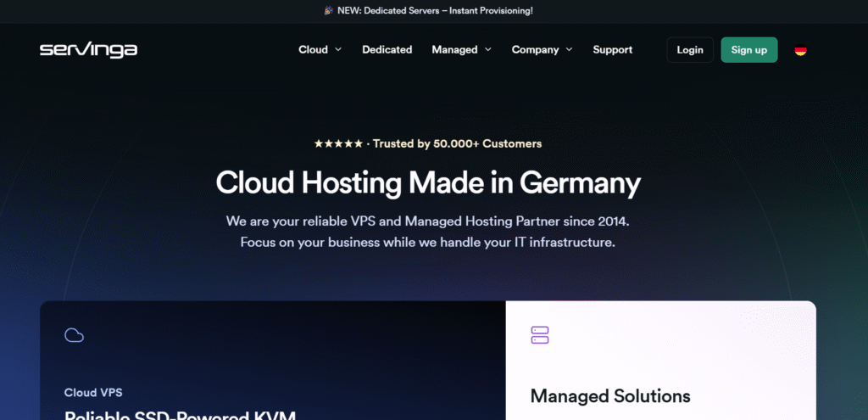This screenshot has width=868, height=420.
Task: Open the Cloud dropdown menu
Action: [320, 50]
